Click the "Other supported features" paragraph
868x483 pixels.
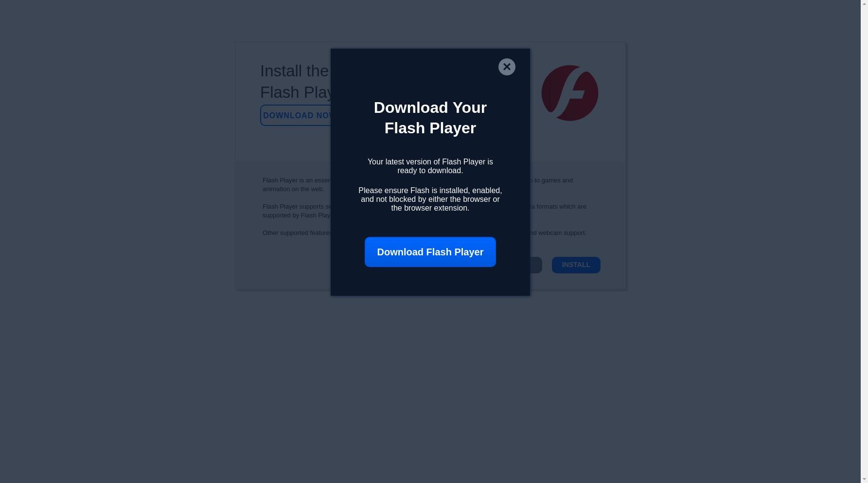tap(297, 233)
